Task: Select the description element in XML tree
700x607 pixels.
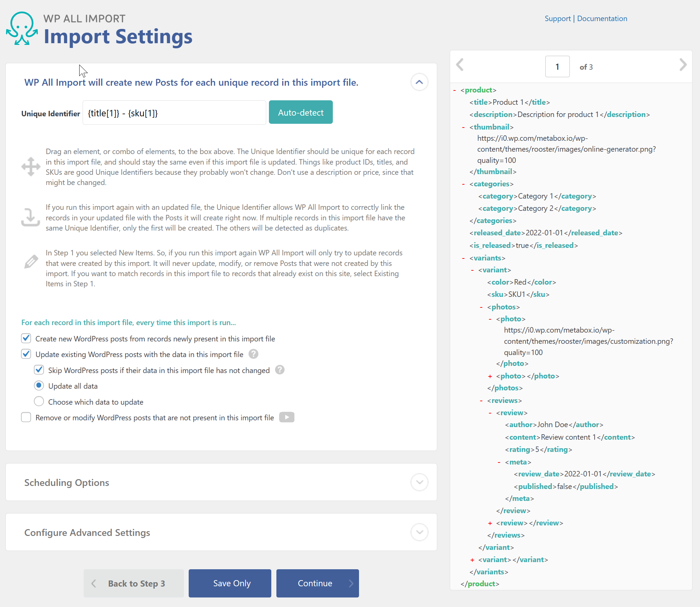Action: (x=560, y=115)
